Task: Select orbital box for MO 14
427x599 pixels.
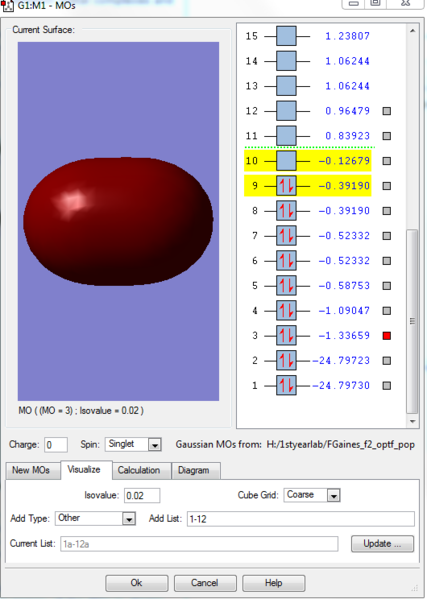Action: pyautogui.click(x=286, y=61)
